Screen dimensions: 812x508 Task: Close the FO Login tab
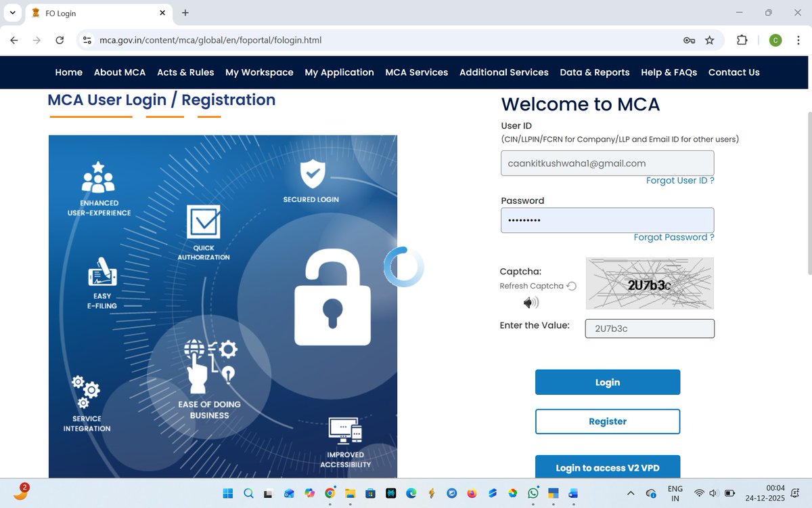pos(162,13)
